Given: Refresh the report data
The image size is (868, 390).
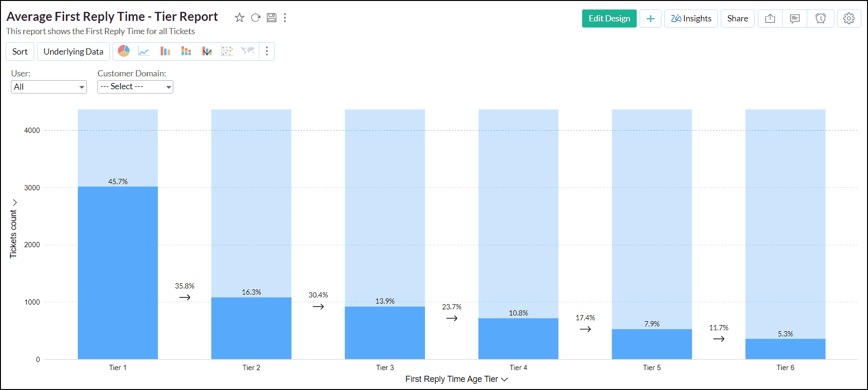Looking at the screenshot, I should click(255, 18).
